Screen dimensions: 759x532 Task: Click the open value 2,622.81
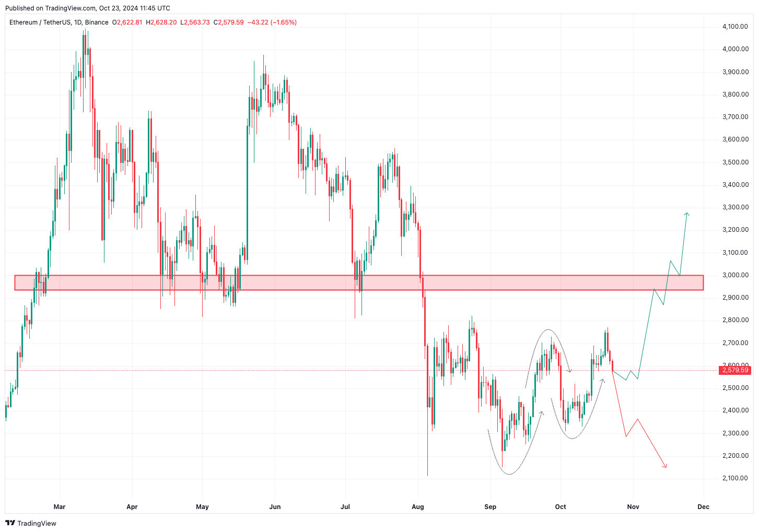[x=129, y=22]
